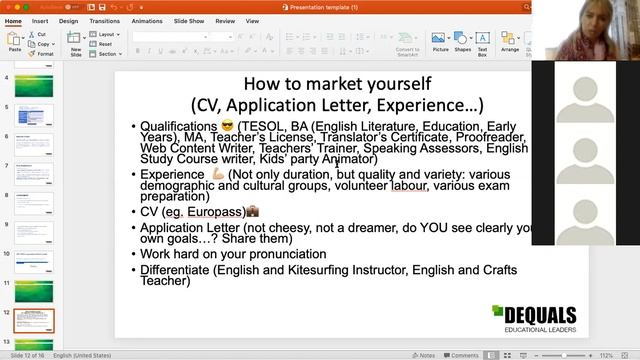This screenshot has height=360, width=640.
Task: Zoom in with plus button
Action: point(591,356)
